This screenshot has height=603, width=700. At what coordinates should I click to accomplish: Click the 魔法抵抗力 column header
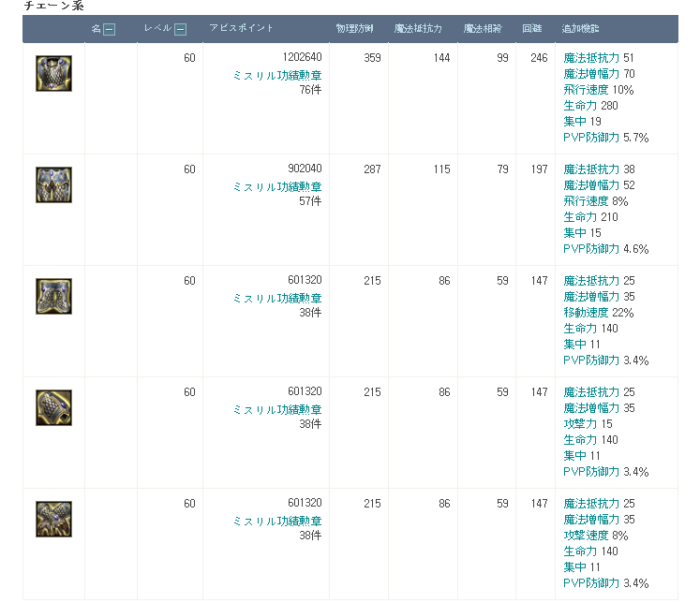tap(418, 28)
